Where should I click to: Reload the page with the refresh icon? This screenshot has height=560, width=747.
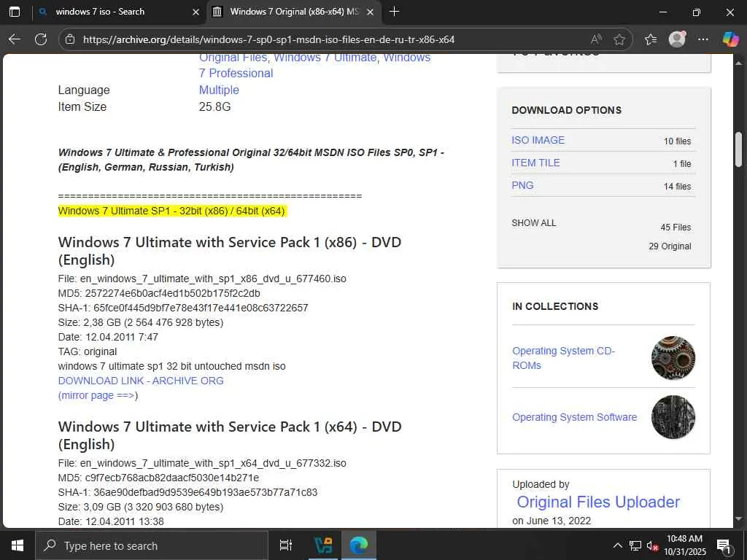(x=41, y=39)
